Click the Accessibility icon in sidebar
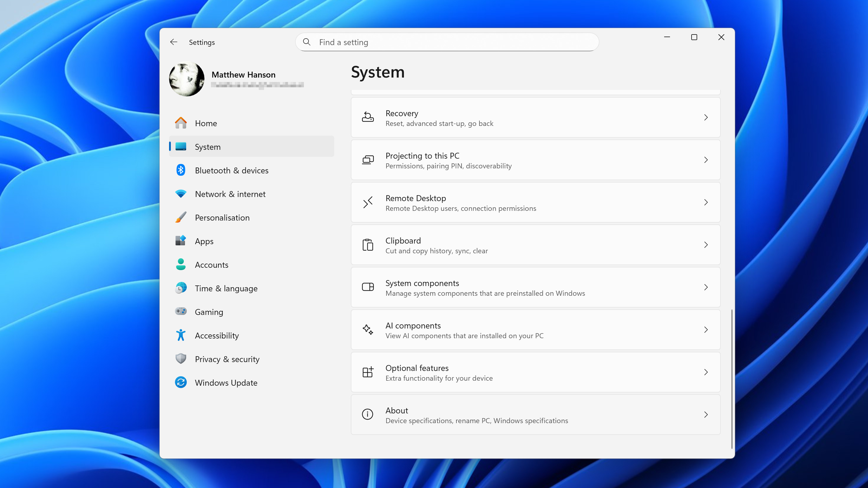Image resolution: width=868 pixels, height=488 pixels. point(181,336)
